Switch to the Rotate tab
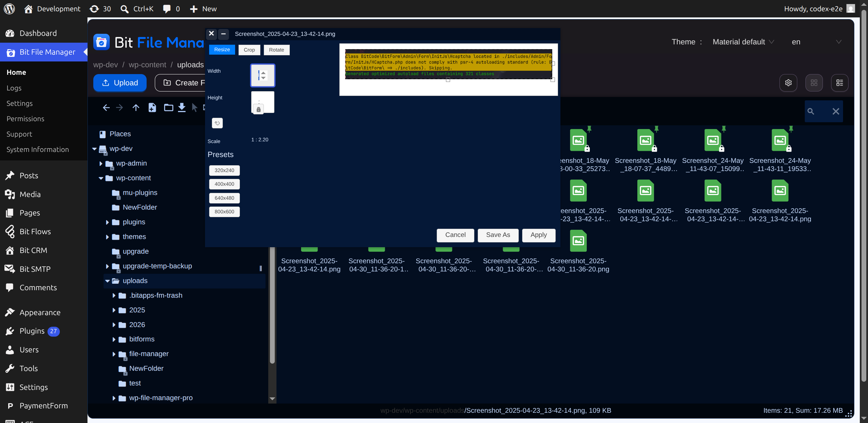Viewport: 868px width, 423px height. (276, 50)
